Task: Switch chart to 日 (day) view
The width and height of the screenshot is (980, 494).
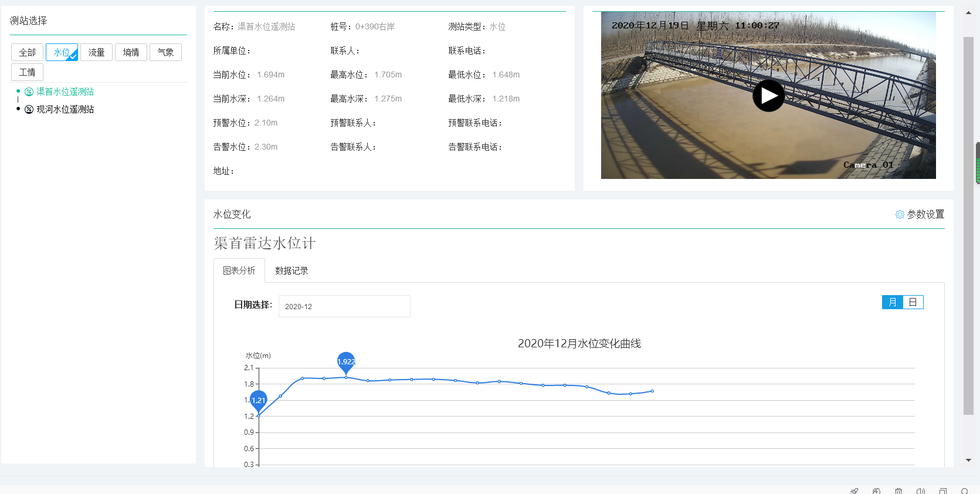Action: (913, 302)
